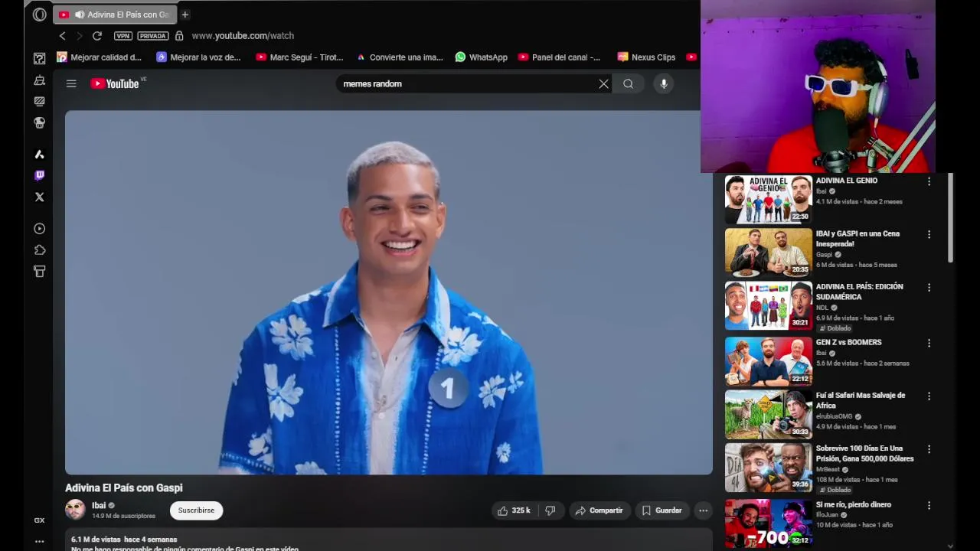
Task: Dislike the video
Action: point(550,510)
